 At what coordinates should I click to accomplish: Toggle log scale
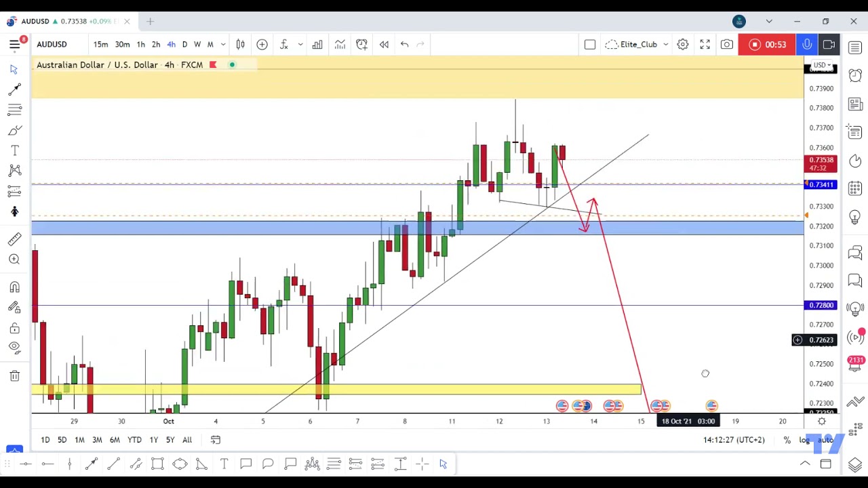tap(804, 441)
